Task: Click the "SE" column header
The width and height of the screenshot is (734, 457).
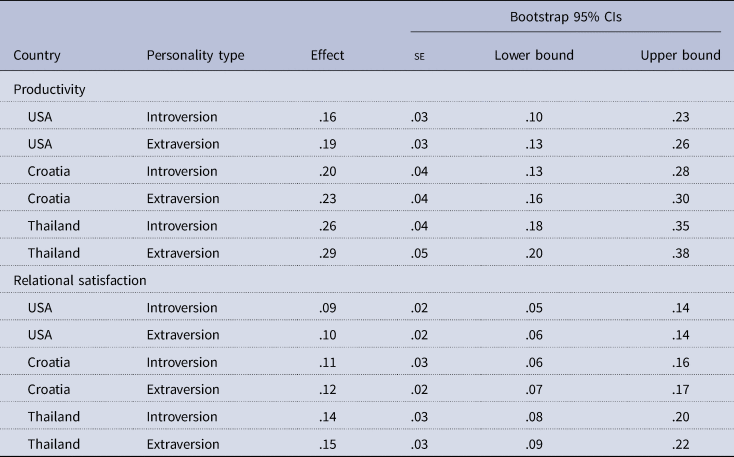Action: point(417,57)
